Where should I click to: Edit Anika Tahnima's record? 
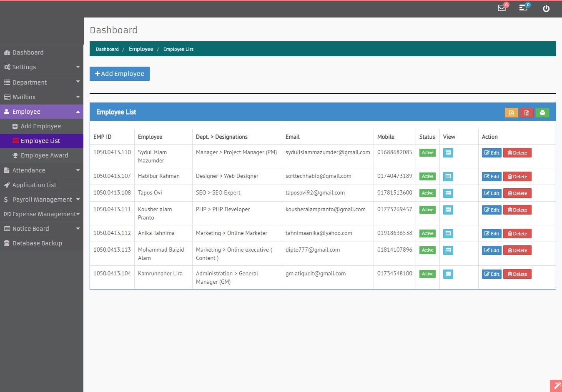click(492, 234)
